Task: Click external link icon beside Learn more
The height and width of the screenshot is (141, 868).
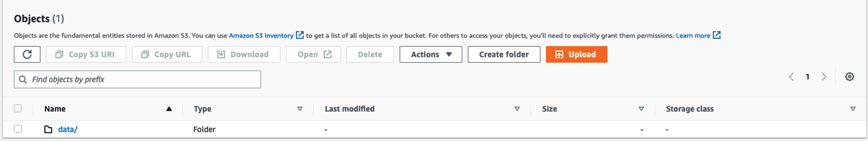Action: (x=717, y=35)
